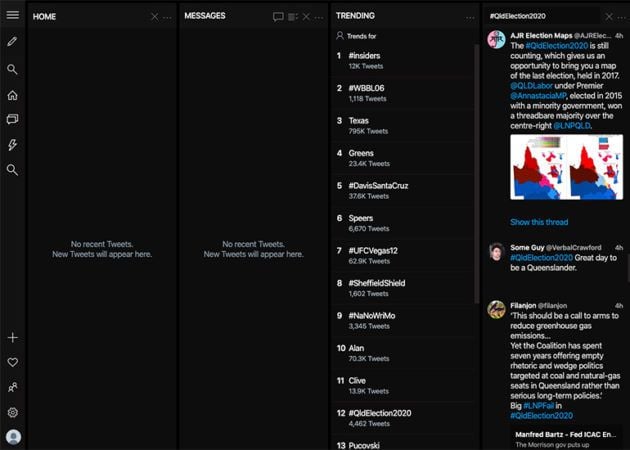Image resolution: width=630 pixels, height=450 pixels.
Task: Open the #UFCVegas12 trend
Action: [403, 256]
